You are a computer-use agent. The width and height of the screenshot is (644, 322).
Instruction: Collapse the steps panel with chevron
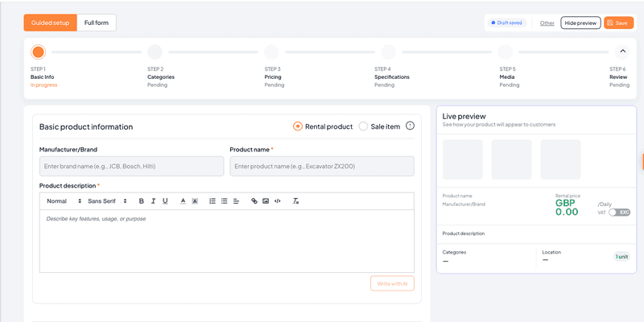click(x=621, y=52)
